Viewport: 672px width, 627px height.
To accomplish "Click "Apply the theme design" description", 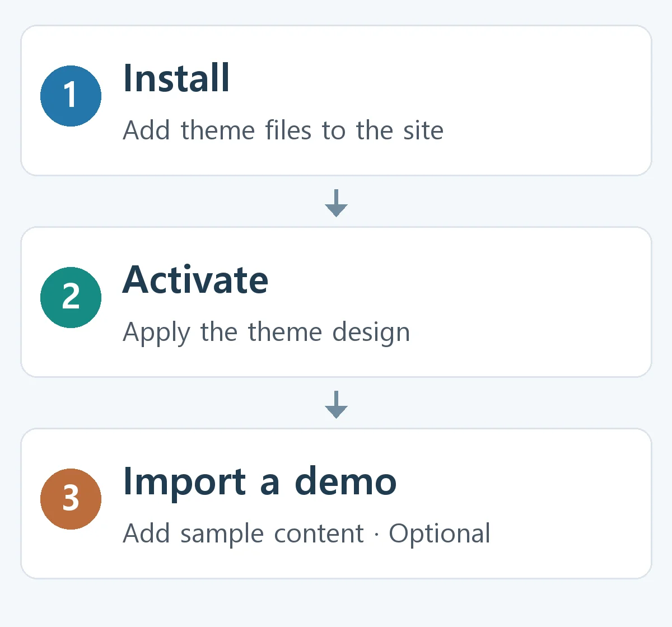I will pos(267,333).
